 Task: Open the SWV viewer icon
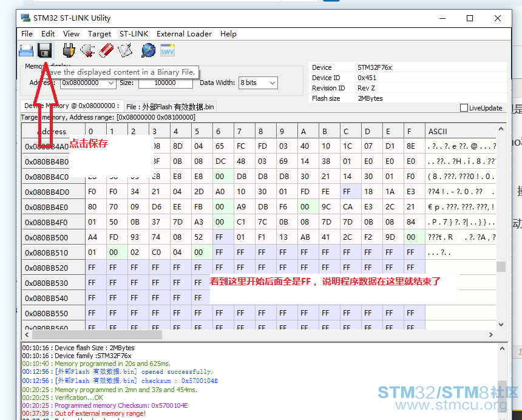click(167, 50)
